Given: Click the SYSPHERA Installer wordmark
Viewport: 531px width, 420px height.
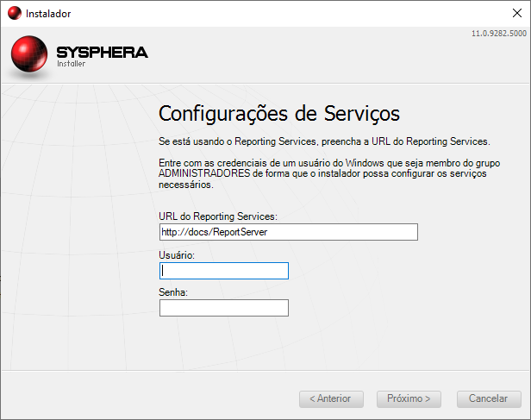Looking at the screenshot, I should point(102,56).
